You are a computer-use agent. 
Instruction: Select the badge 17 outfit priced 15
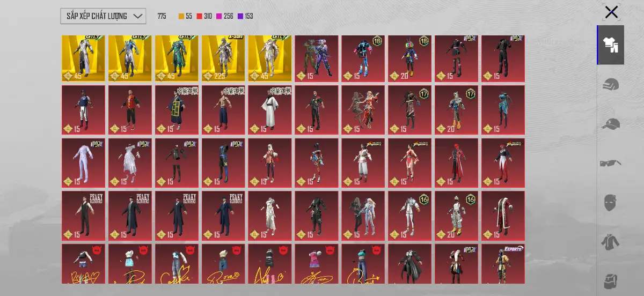tap(410, 110)
